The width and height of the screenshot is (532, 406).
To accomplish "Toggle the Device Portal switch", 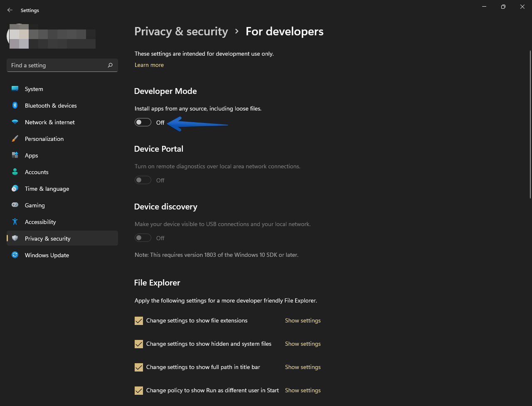I will (143, 180).
